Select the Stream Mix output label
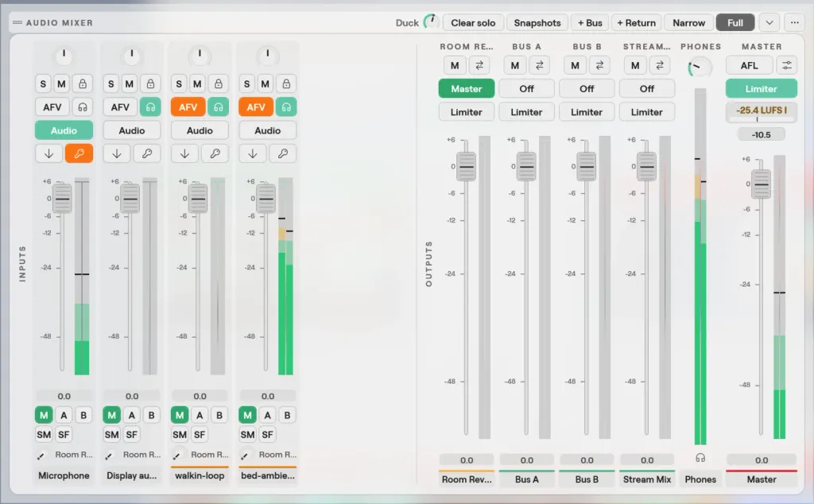The image size is (814, 504). click(x=647, y=479)
